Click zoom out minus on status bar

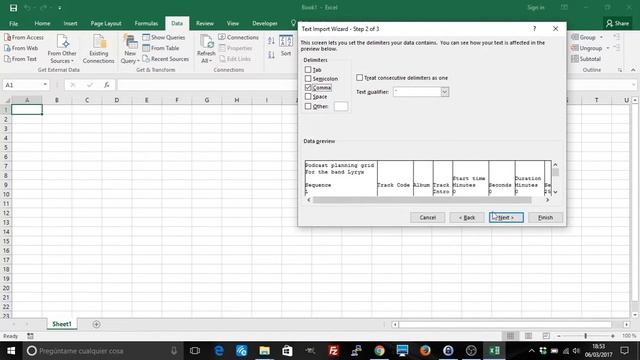click(x=559, y=336)
